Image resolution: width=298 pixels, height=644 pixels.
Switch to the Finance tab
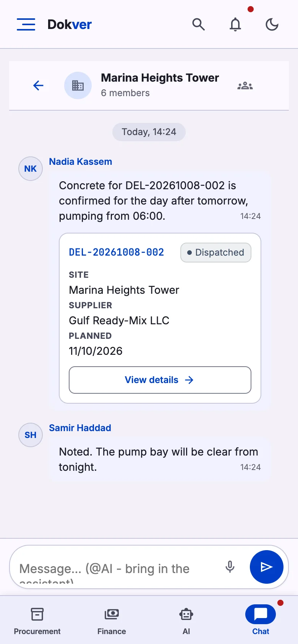click(112, 621)
